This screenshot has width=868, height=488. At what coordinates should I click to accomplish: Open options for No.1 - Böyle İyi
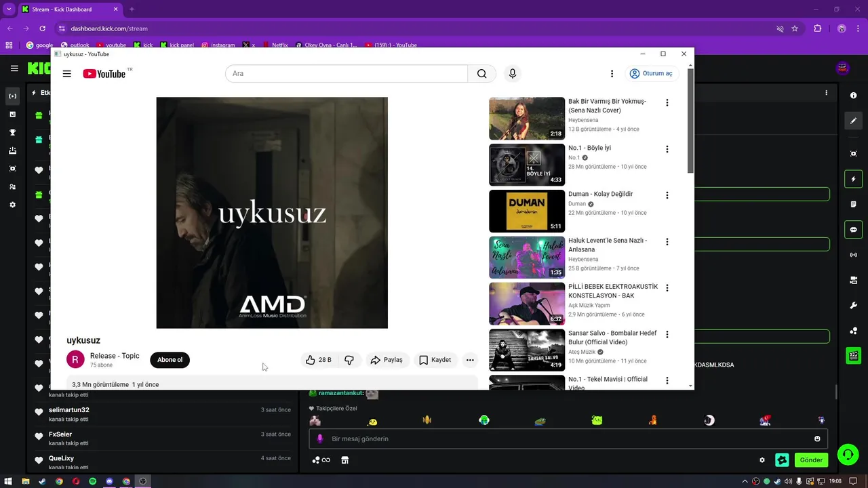[667, 149]
